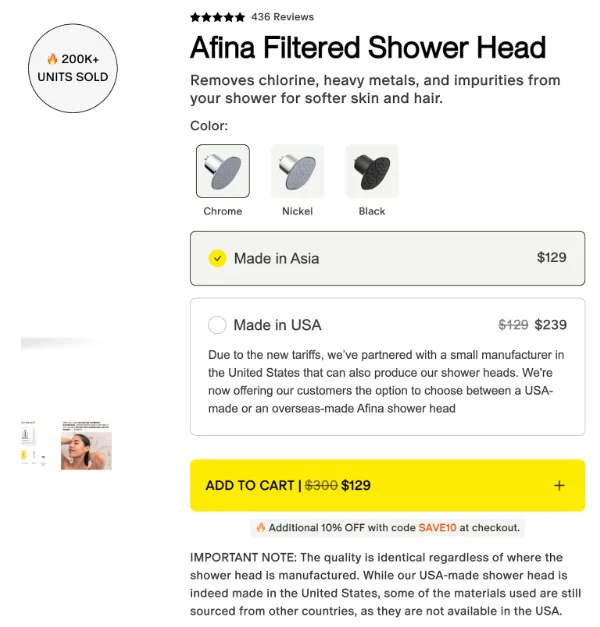Select the Made in USA radio button
600x627 pixels.
(217, 325)
